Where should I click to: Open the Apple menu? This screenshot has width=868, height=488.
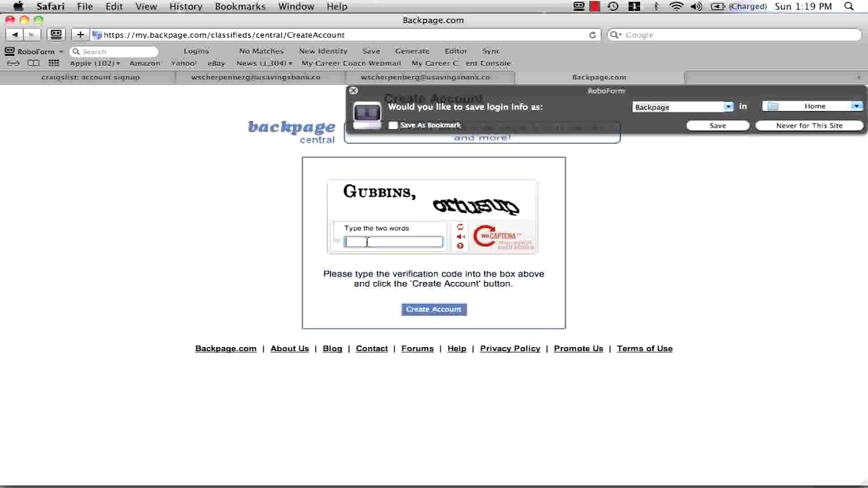[18, 6]
